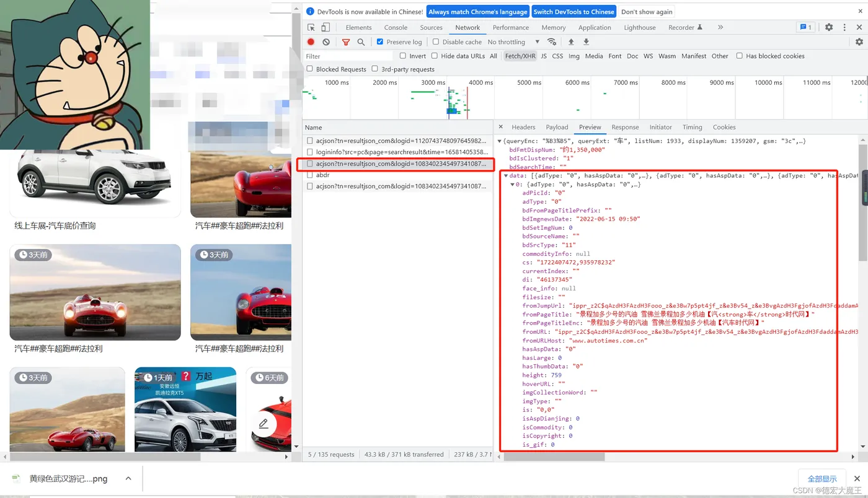
Task: Import HAR file upload arrow icon
Action: tap(571, 42)
